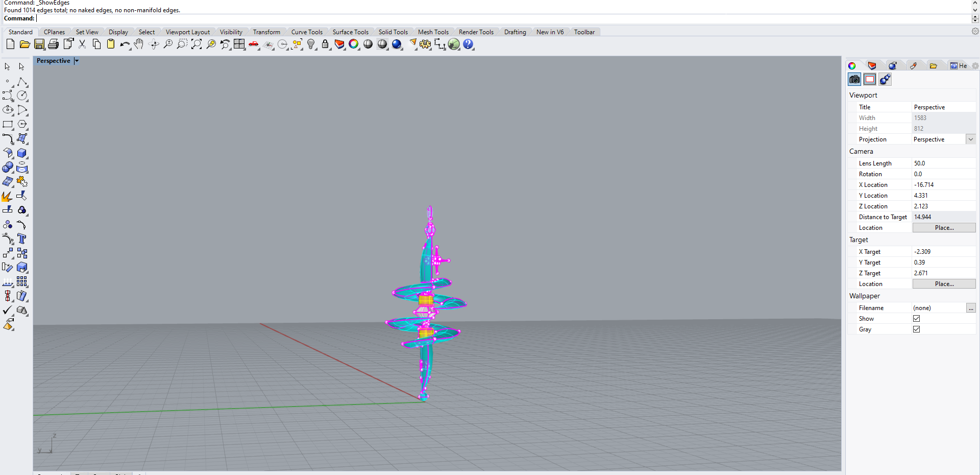Print using the printer icon

click(x=53, y=44)
